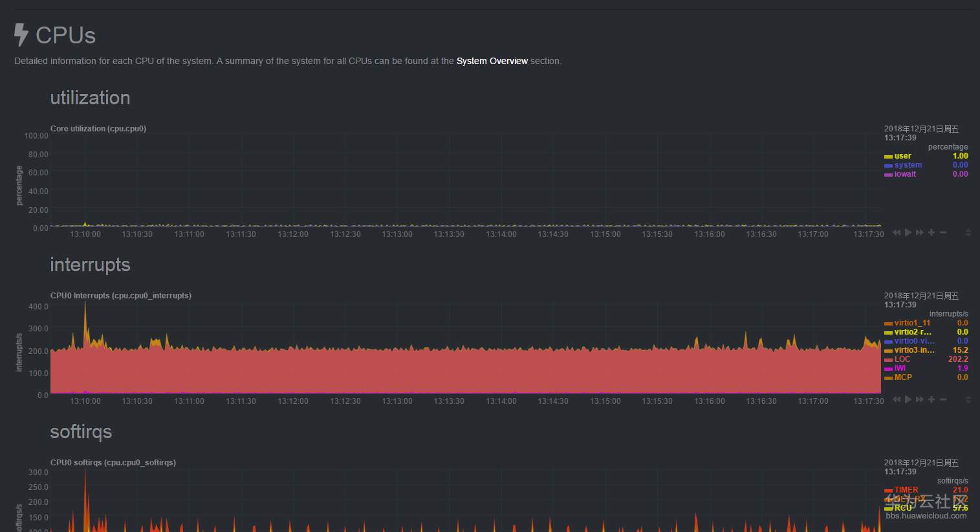The height and width of the screenshot is (532, 980).
Task: Toggle the virtio0-vi… interrupt series
Action: click(x=914, y=341)
